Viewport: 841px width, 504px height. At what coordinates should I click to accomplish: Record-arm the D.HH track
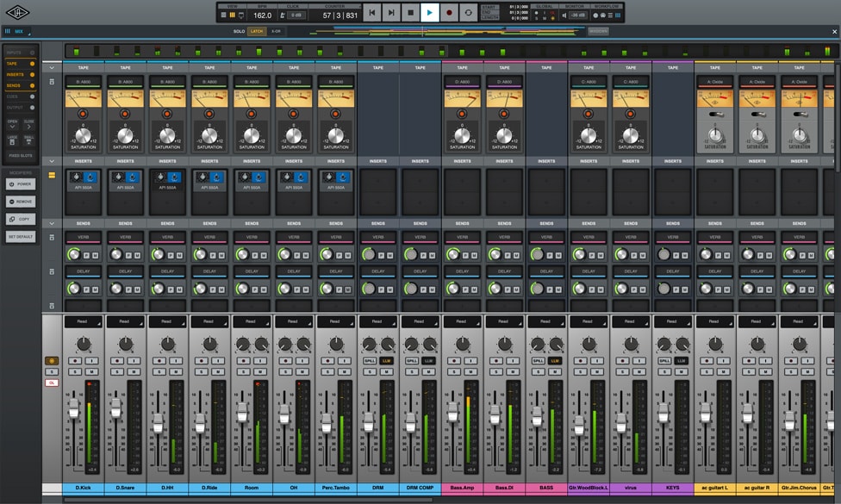159,361
